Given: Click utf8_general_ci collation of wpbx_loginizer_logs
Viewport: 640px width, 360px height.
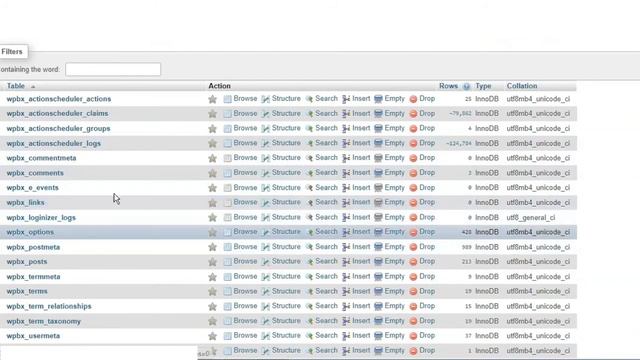Looking at the screenshot, I should coord(531,218).
